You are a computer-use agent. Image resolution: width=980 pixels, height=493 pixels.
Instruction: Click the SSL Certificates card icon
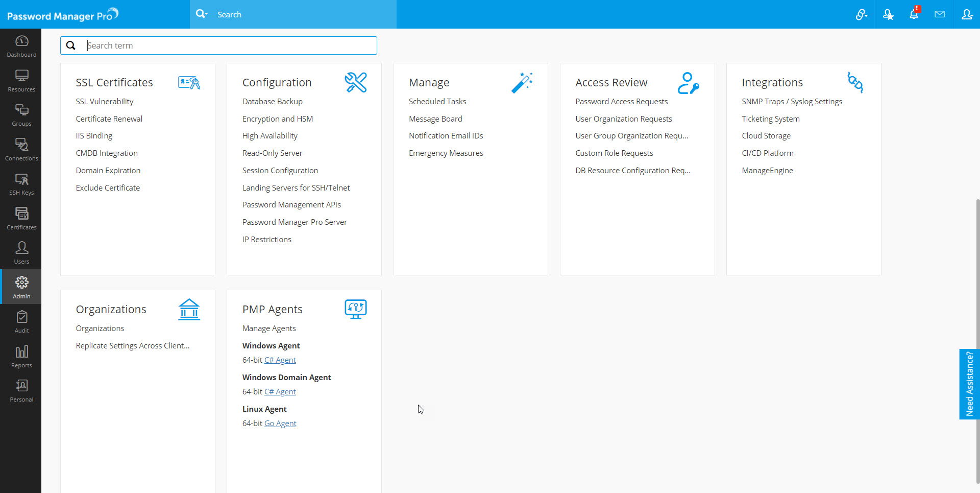189,82
